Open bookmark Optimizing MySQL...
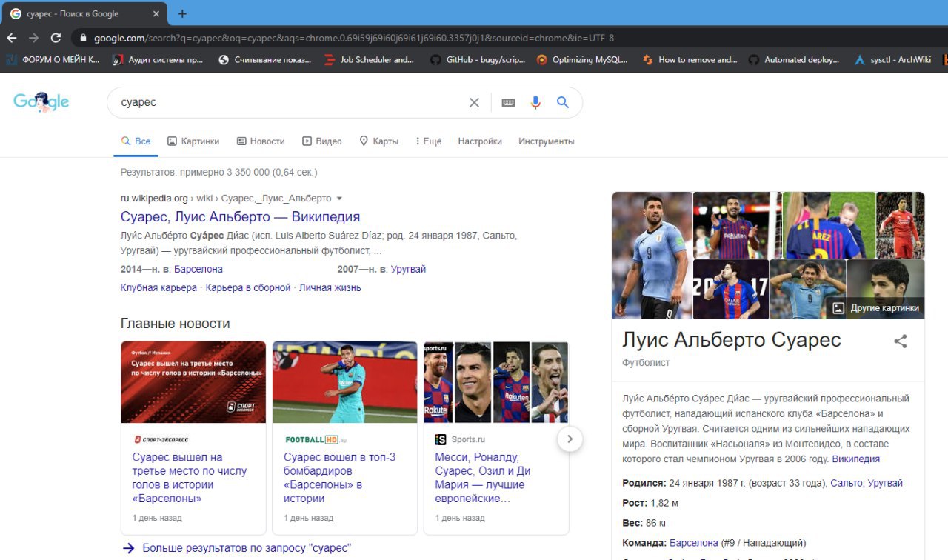 [582, 60]
